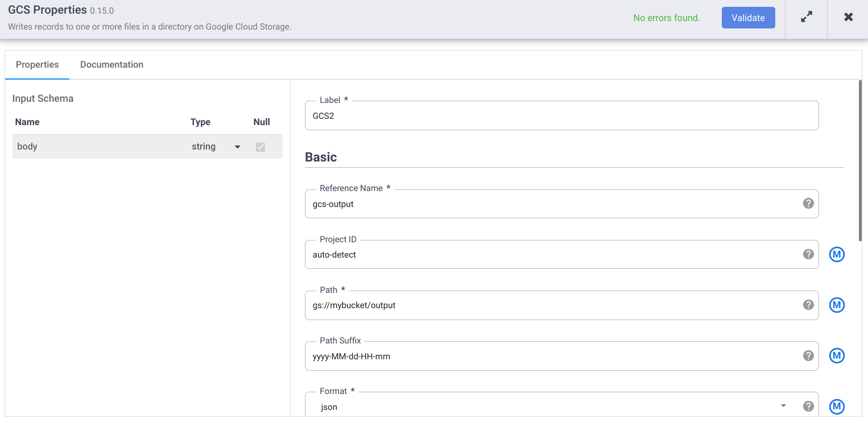Click the Label input field containing GCS2
Viewport: 868px width, 423px height.
tap(561, 116)
